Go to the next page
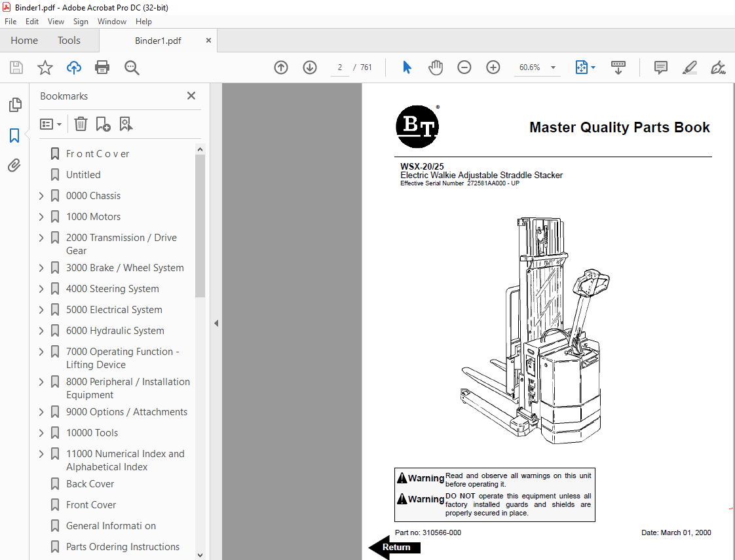The image size is (735, 560). pos(309,67)
